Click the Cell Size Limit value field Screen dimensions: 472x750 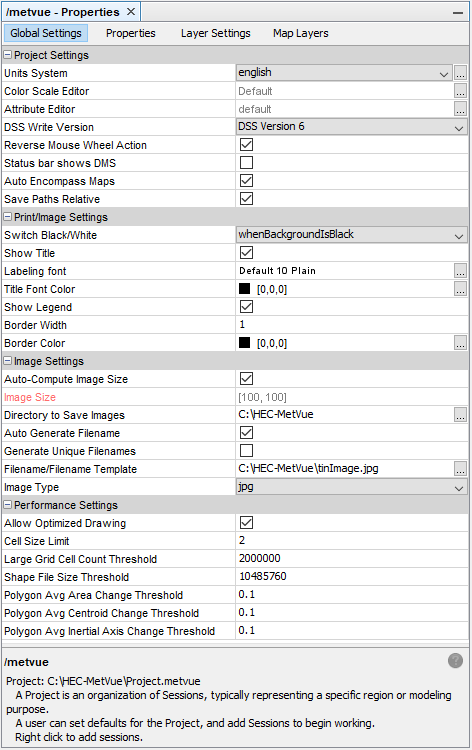click(352, 540)
